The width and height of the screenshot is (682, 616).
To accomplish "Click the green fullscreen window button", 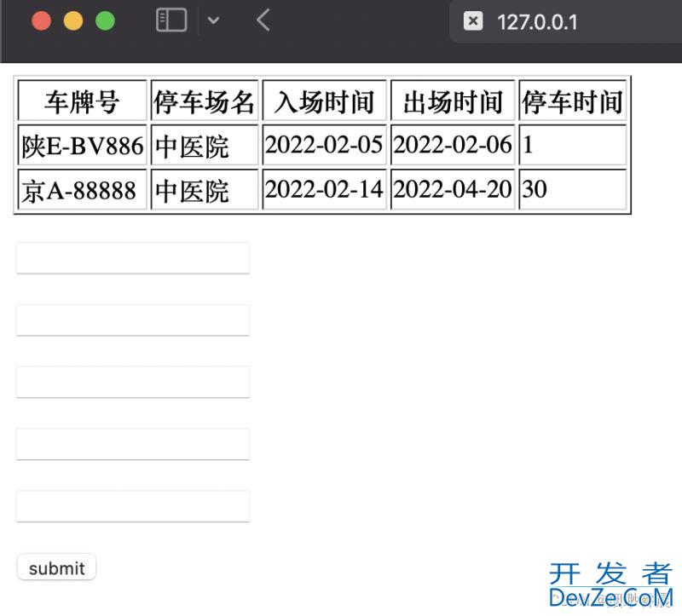I will [105, 20].
